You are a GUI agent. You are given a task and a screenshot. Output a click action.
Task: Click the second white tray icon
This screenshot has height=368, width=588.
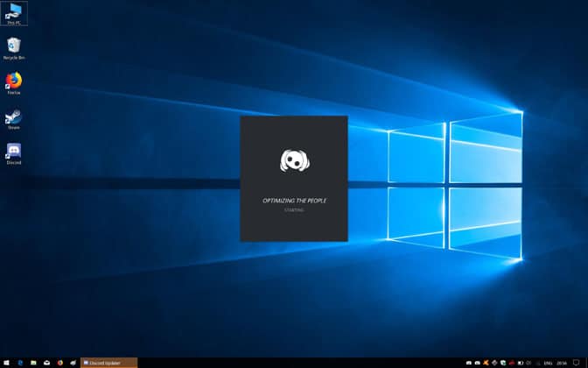click(478, 363)
